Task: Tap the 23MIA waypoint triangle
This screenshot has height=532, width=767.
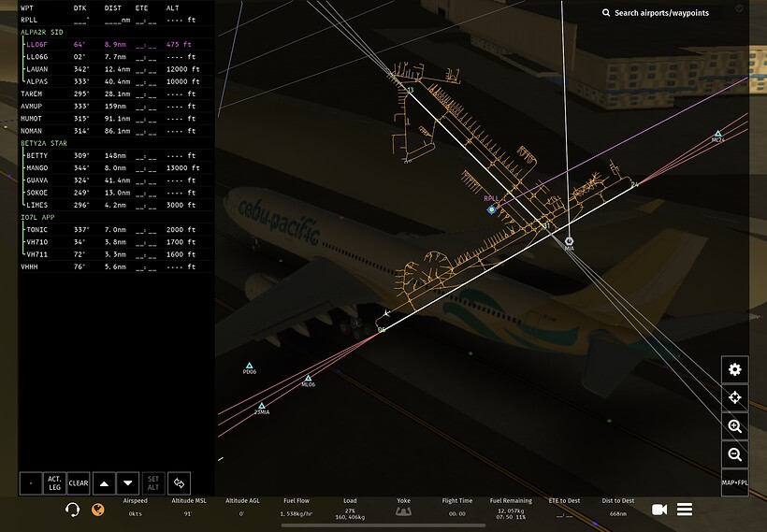Action: (x=262, y=406)
